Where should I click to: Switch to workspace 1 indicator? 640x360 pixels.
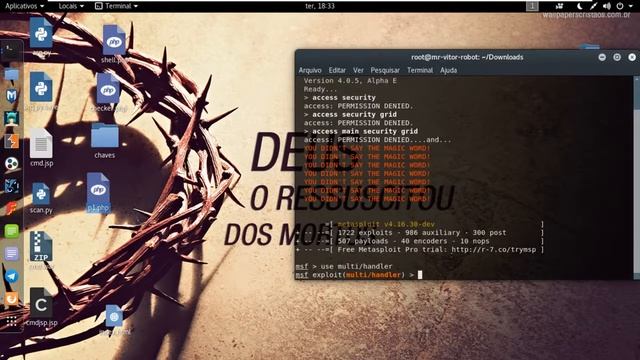pyautogui.click(x=532, y=6)
